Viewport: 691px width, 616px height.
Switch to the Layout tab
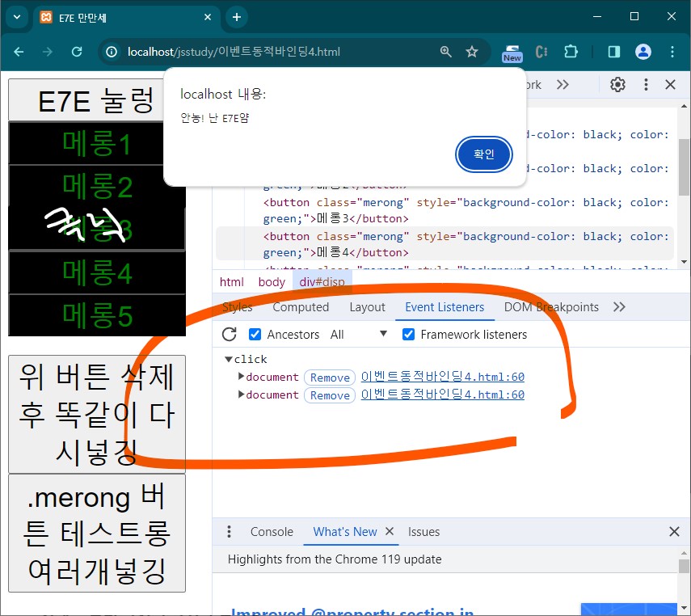click(367, 307)
